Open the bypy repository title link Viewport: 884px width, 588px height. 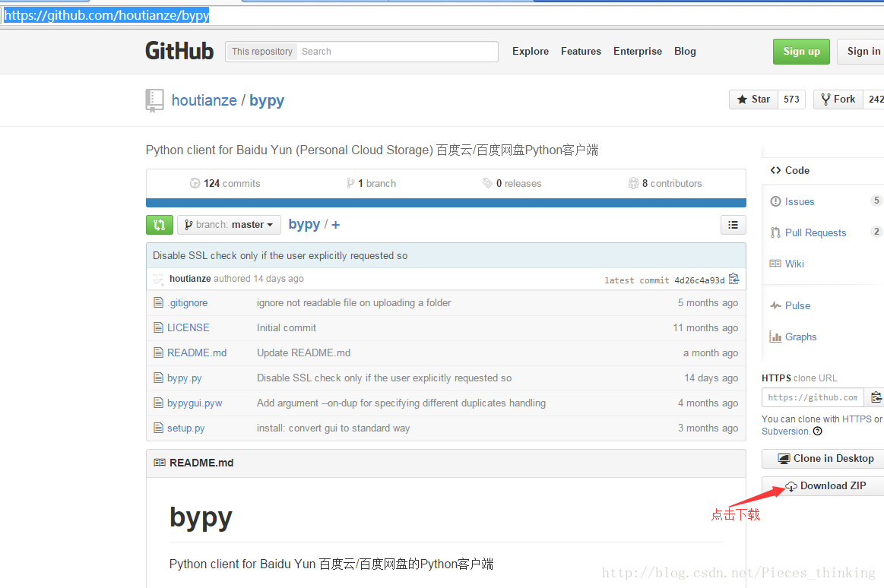pos(267,101)
